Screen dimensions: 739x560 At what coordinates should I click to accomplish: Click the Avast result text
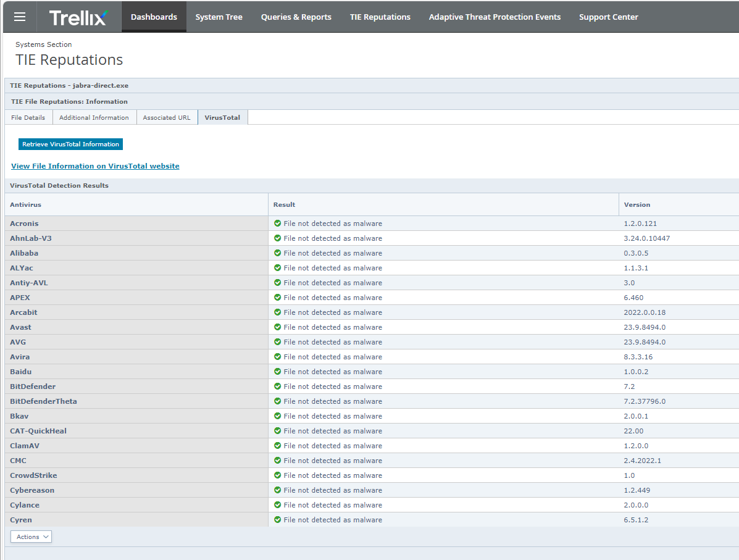point(333,327)
